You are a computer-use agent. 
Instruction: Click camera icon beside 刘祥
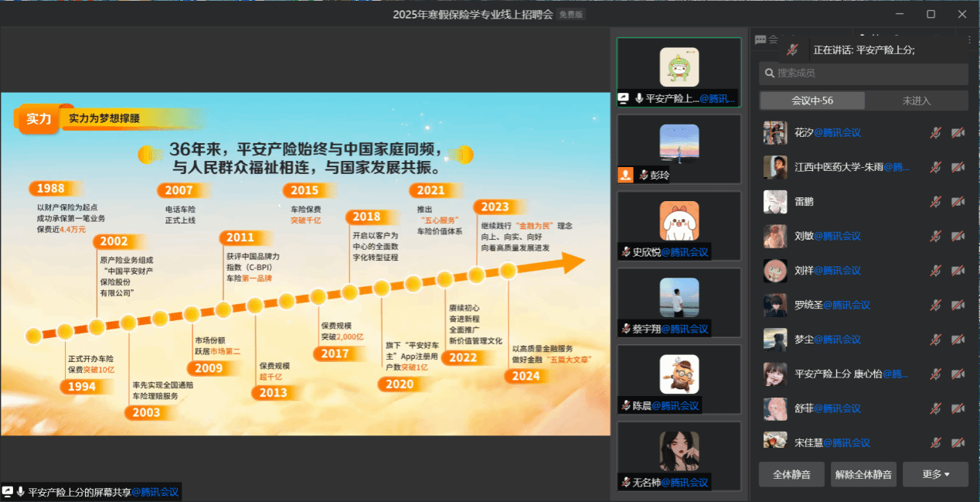pyautogui.click(x=958, y=271)
